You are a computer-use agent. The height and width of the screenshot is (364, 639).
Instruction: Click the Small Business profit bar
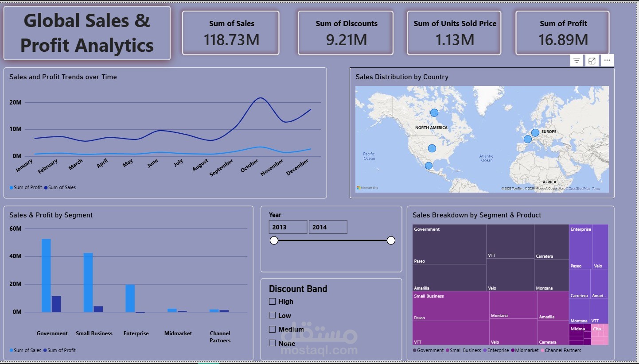point(98,309)
